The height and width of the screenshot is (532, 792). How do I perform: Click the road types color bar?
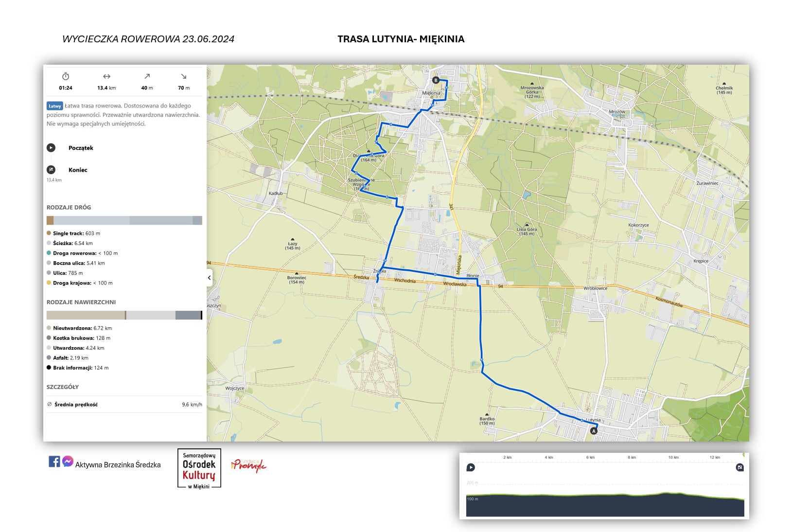pos(124,221)
